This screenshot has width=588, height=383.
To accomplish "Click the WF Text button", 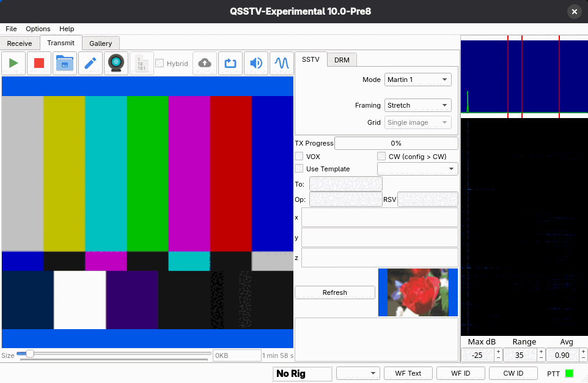I will click(x=408, y=373).
